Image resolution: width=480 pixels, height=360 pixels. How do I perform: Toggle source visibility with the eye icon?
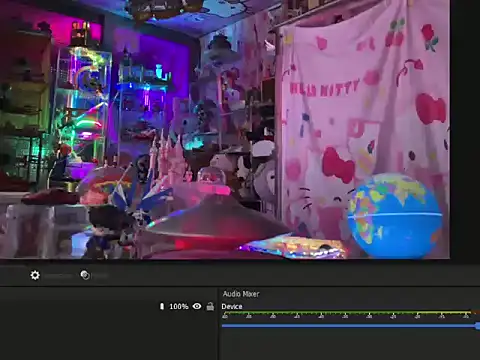[197, 306]
